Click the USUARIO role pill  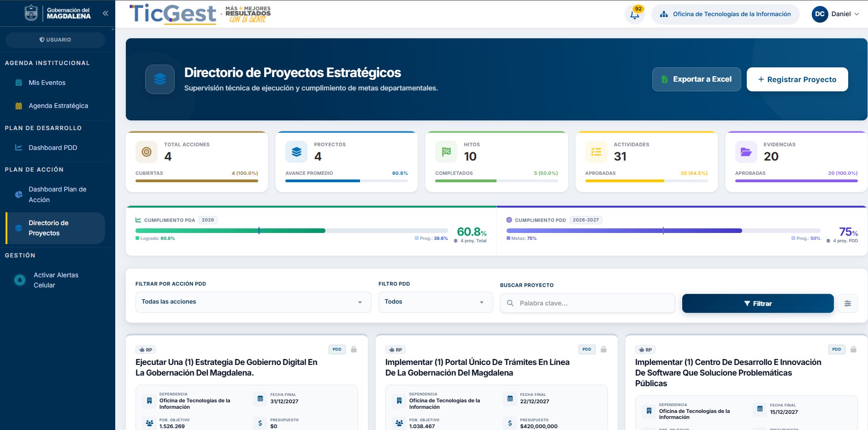55,40
